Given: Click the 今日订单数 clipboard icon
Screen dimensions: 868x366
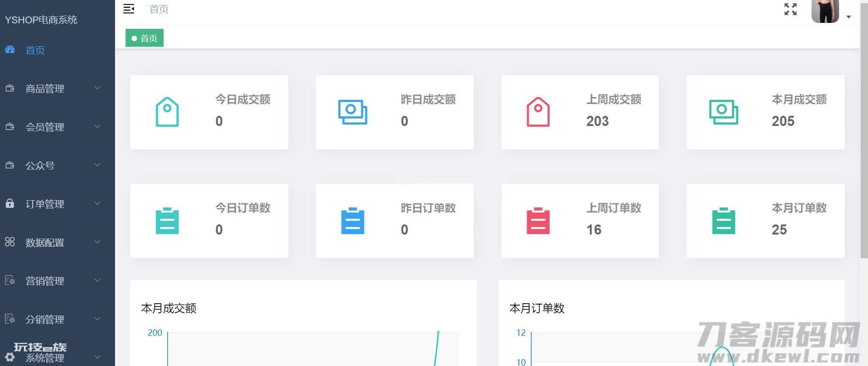Looking at the screenshot, I should tap(167, 221).
